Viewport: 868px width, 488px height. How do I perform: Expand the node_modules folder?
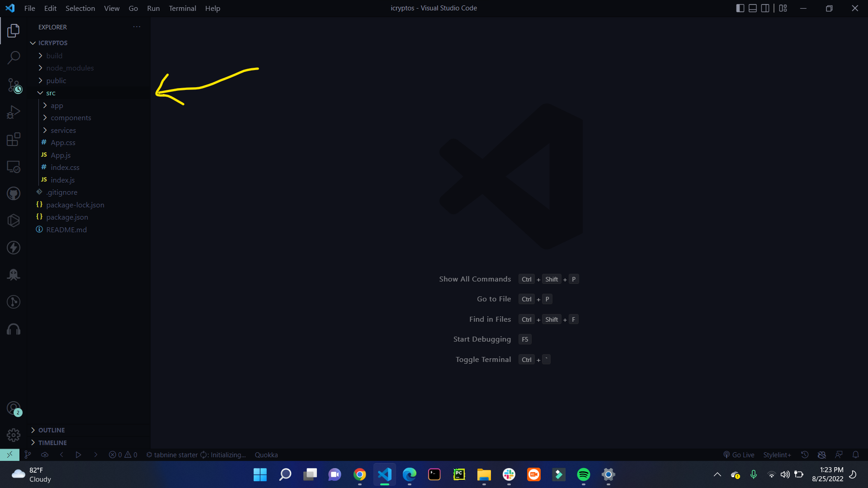pyautogui.click(x=70, y=68)
